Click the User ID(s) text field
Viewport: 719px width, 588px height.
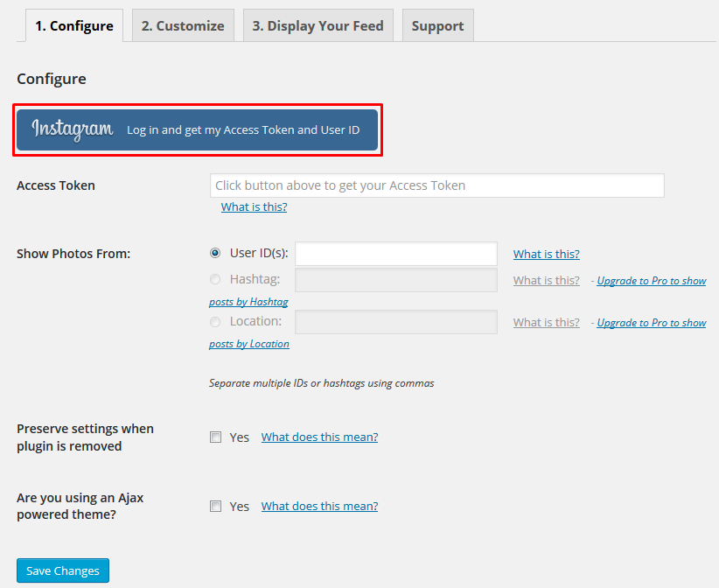[x=396, y=254]
